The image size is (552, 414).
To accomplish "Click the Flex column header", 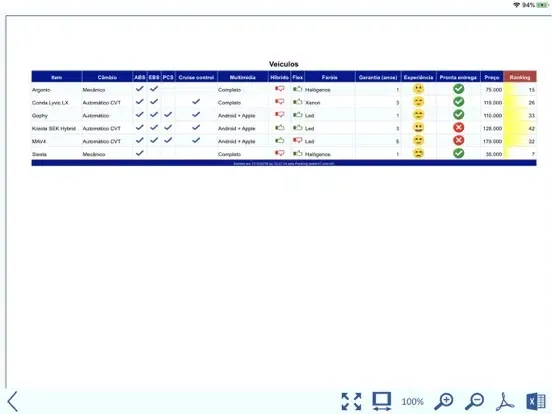I will (x=297, y=77).
